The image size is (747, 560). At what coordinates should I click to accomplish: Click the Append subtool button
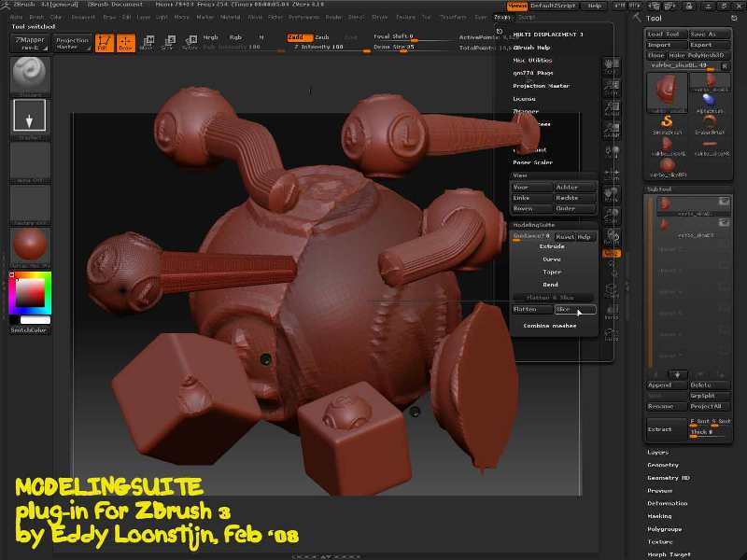pyautogui.click(x=666, y=385)
